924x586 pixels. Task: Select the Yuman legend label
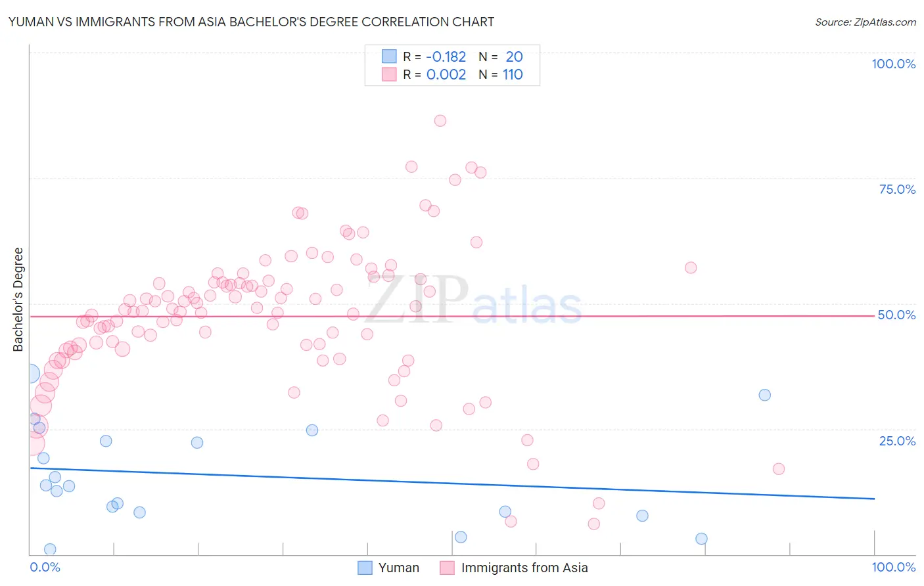pyautogui.click(x=399, y=568)
